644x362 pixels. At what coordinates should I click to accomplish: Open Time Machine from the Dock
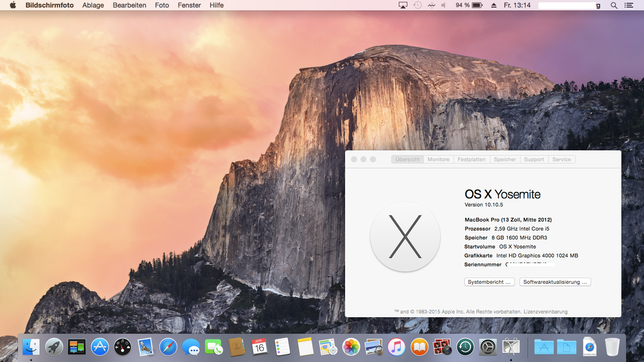point(465,347)
